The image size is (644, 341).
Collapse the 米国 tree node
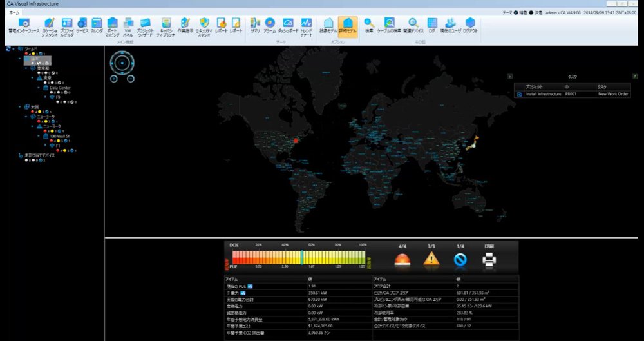pyautogui.click(x=20, y=107)
